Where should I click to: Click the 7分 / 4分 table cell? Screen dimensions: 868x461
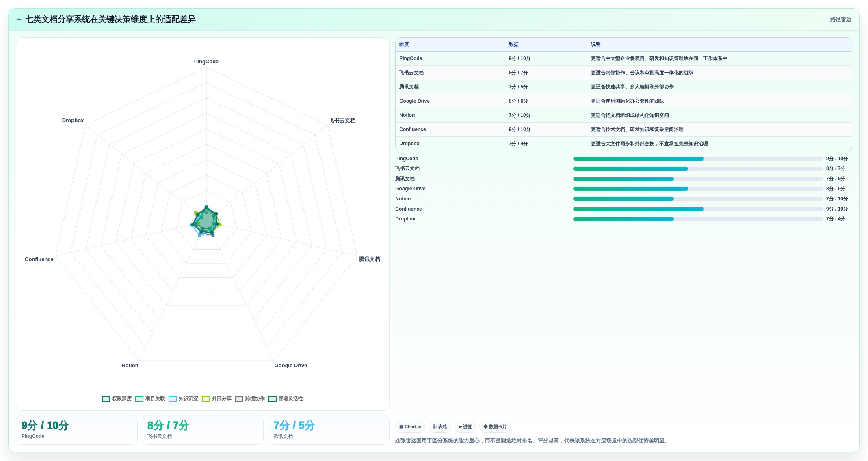518,144
